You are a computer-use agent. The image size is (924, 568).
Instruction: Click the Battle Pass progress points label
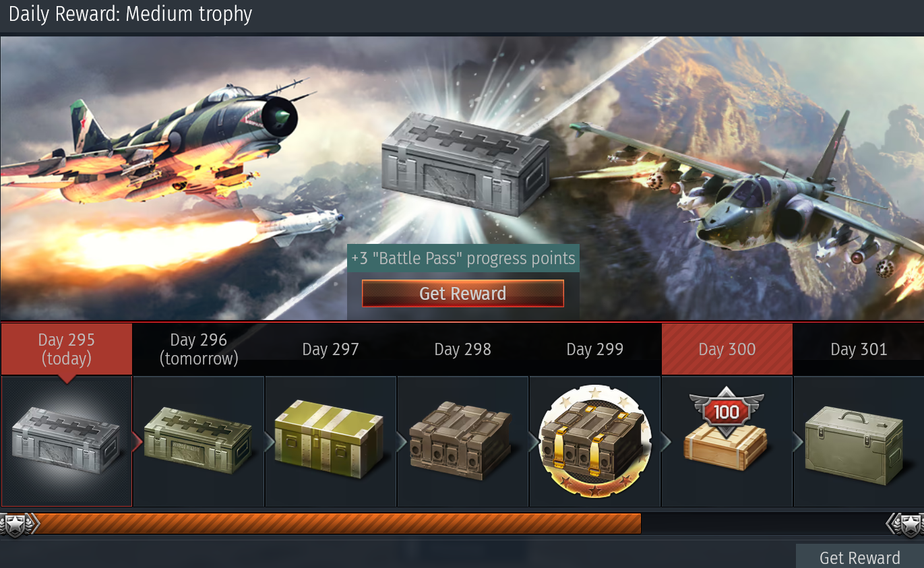click(463, 258)
